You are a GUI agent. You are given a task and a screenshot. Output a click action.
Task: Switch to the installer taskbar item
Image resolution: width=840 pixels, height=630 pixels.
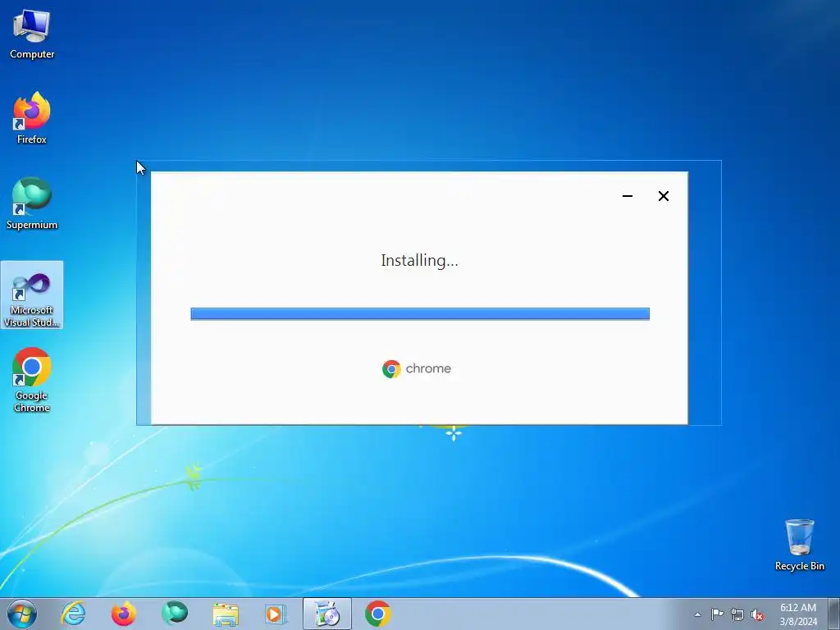coord(326,614)
